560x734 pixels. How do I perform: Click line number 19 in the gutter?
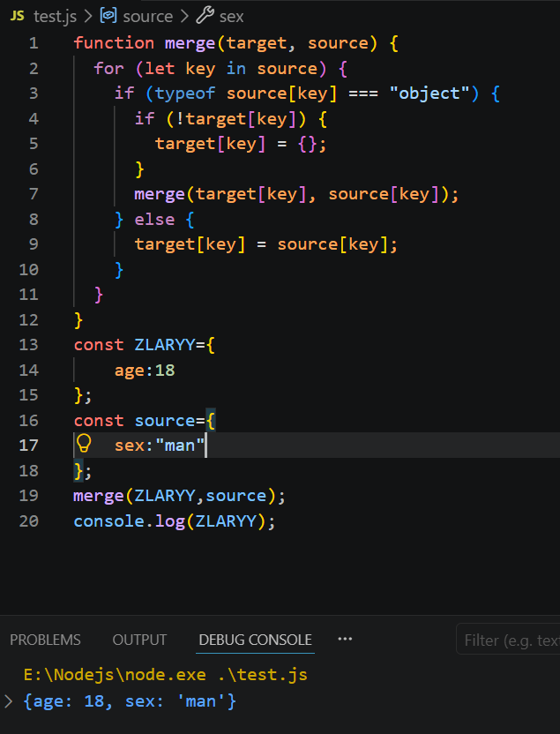click(x=28, y=496)
